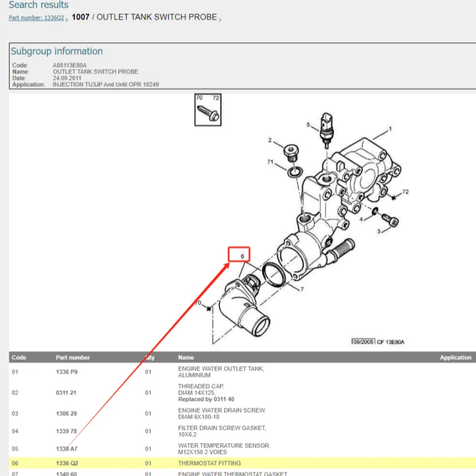Screen dimensions: 476x476
Task: Click the Application column header
Action: (x=456, y=358)
